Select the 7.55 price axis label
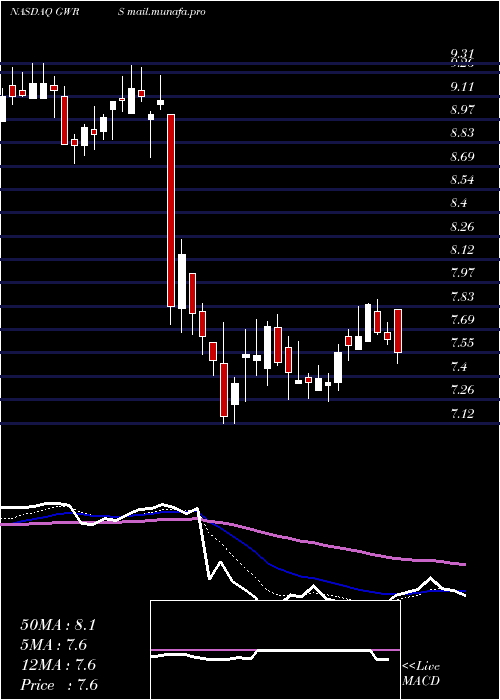This screenshot has width=500, height=700. [x=462, y=343]
